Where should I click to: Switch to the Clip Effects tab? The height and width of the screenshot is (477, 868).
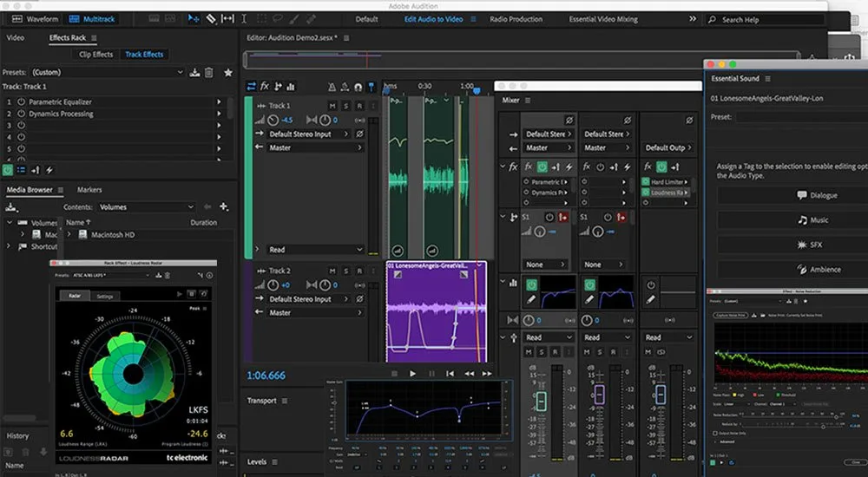click(x=95, y=55)
